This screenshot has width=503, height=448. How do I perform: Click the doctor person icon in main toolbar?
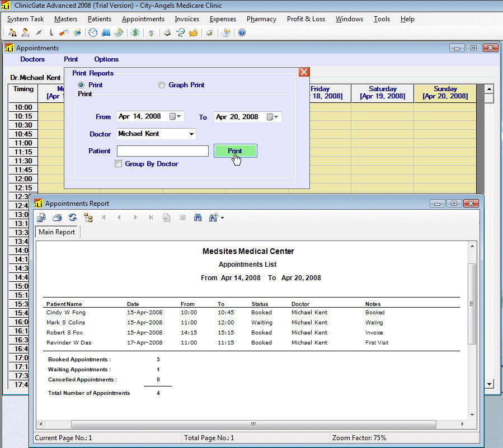(x=25, y=32)
